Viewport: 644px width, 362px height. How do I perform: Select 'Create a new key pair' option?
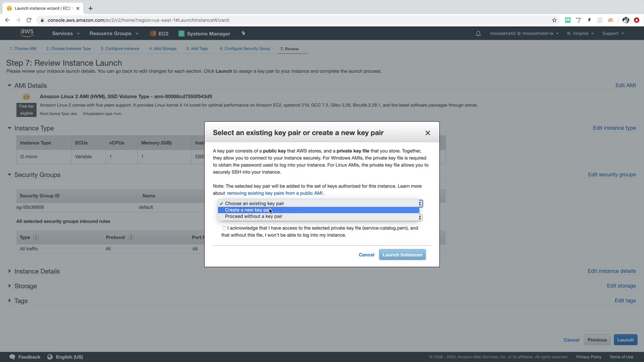click(x=318, y=210)
